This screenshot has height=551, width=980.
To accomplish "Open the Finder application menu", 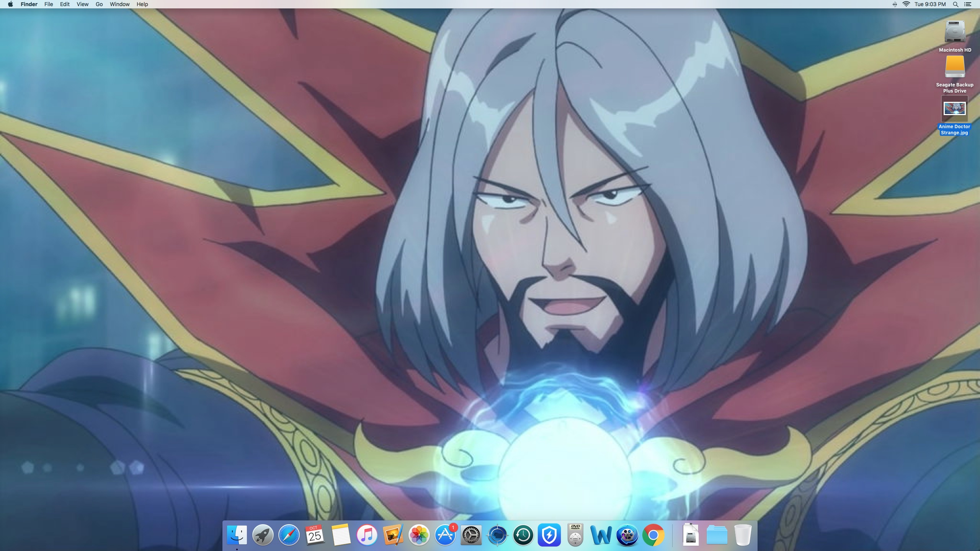I will tap(29, 4).
